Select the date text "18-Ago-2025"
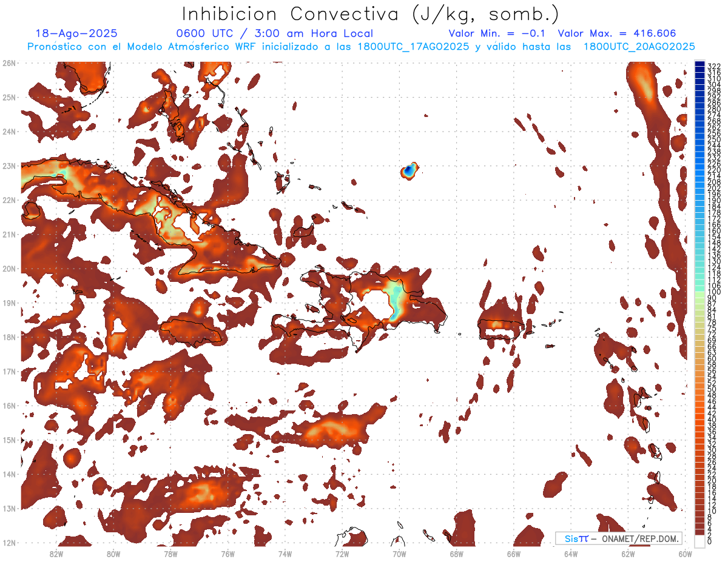728x562 pixels. (76, 34)
